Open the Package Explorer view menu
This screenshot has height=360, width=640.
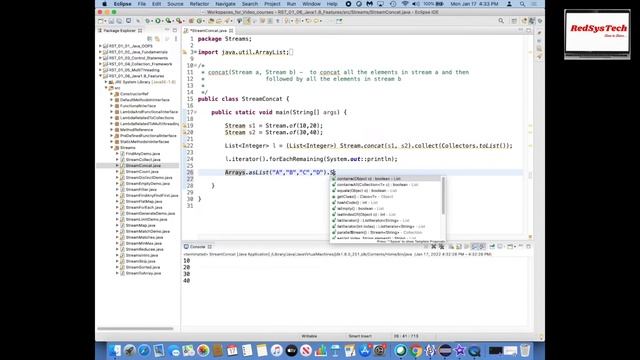pyautogui.click(x=176, y=39)
